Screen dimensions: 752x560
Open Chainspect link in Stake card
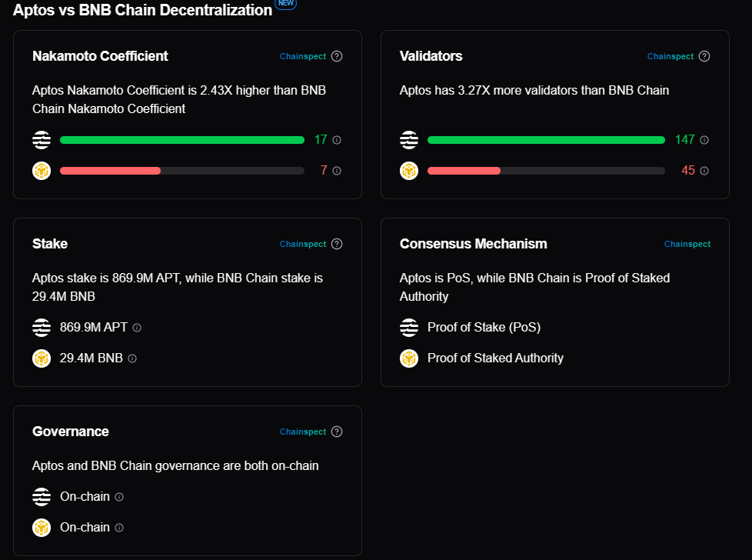coord(303,244)
